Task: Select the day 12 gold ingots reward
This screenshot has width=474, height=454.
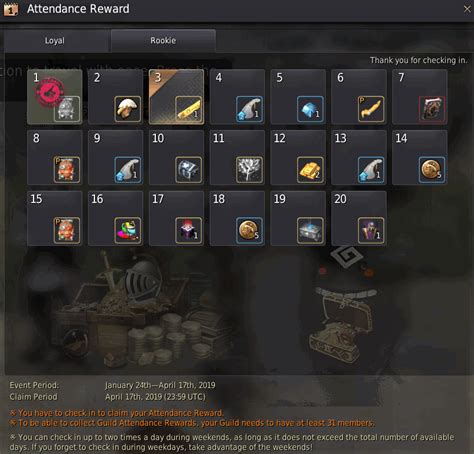Action: pyautogui.click(x=310, y=170)
